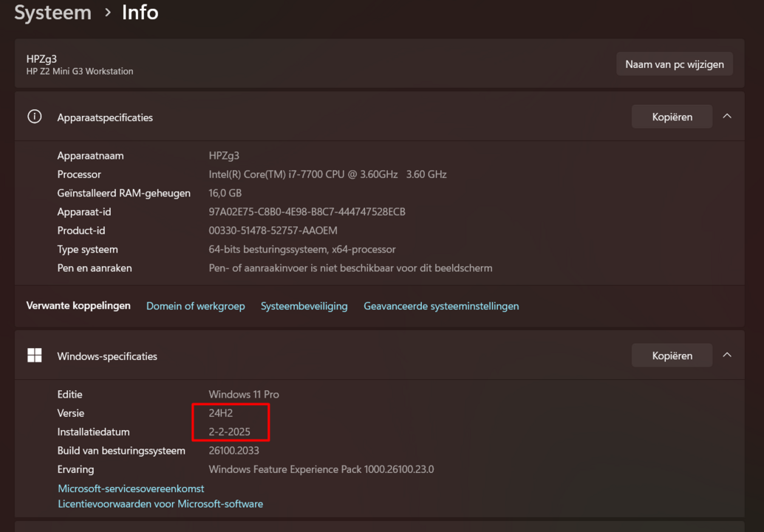Click Systeem in the breadcrumb

(52, 13)
